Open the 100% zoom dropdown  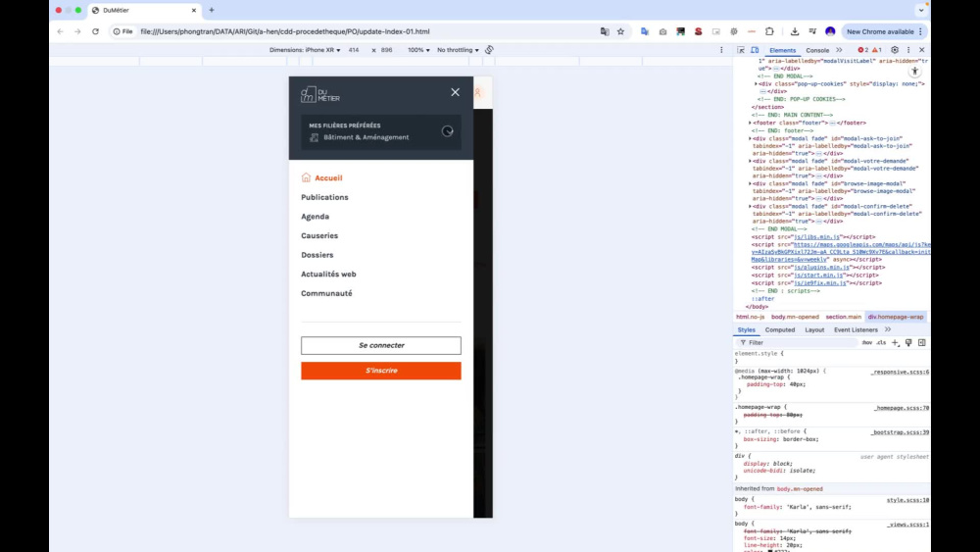[418, 50]
